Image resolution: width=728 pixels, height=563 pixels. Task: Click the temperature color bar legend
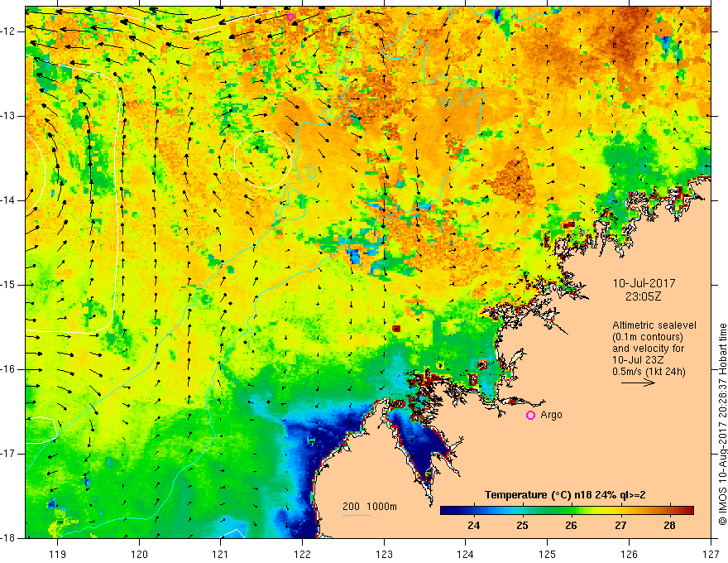[x=567, y=511]
